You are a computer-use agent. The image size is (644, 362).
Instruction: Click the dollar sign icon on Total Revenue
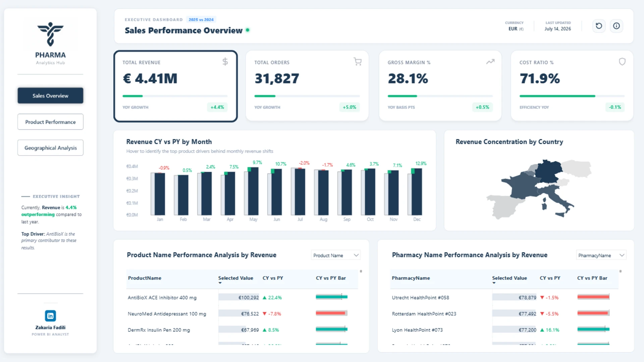(x=225, y=62)
